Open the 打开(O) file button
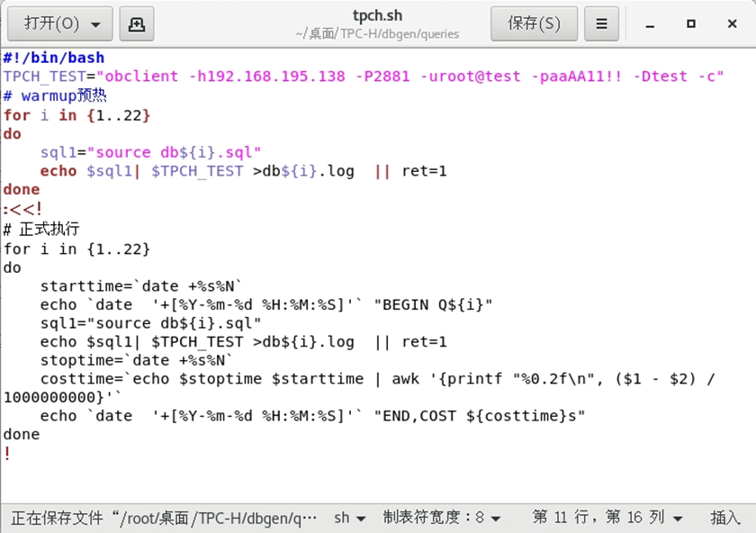Screen dimensions: 756x533 (x=59, y=23)
